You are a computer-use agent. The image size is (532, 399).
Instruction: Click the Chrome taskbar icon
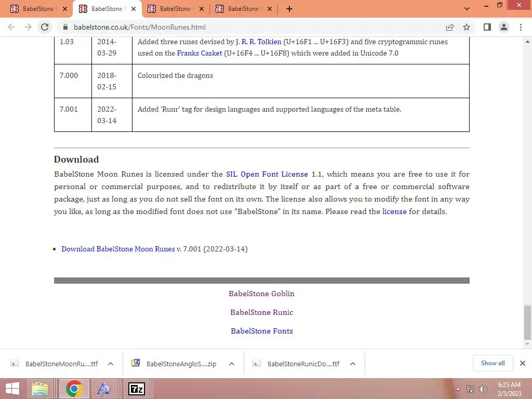(74, 389)
